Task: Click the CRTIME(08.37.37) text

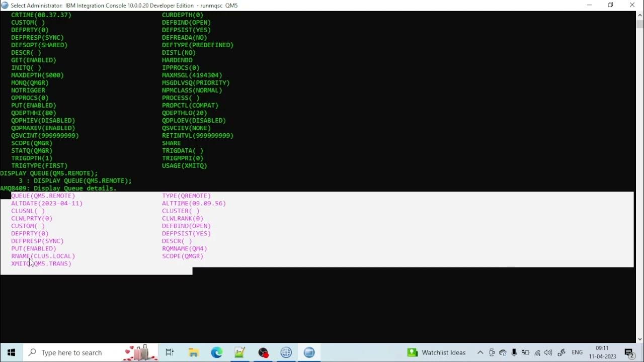Action: click(x=41, y=15)
